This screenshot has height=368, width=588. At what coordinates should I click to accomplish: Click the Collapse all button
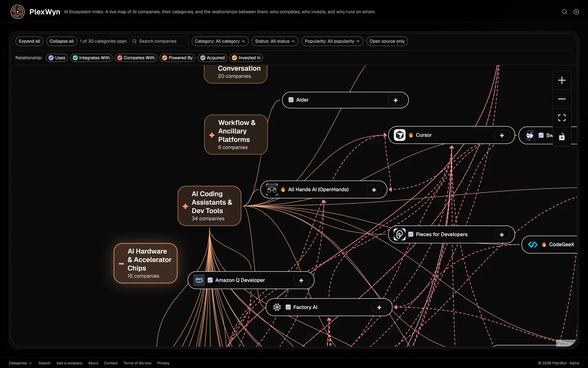pos(62,41)
